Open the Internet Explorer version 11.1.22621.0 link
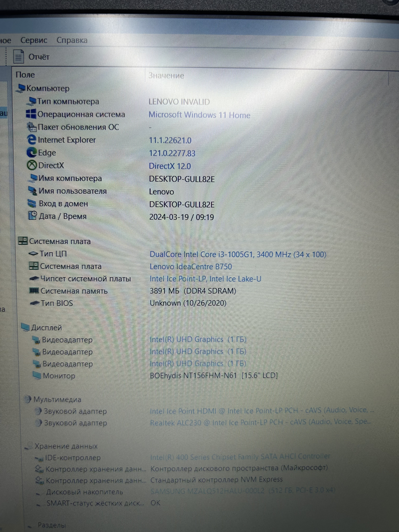 click(x=170, y=141)
